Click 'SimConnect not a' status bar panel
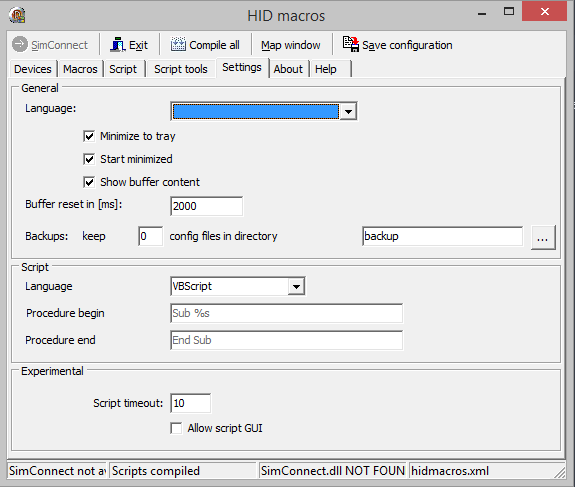The image size is (575, 487). pos(57,470)
